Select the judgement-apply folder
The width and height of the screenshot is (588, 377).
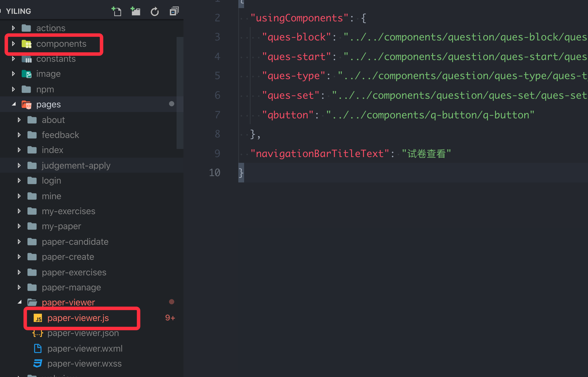(x=76, y=165)
